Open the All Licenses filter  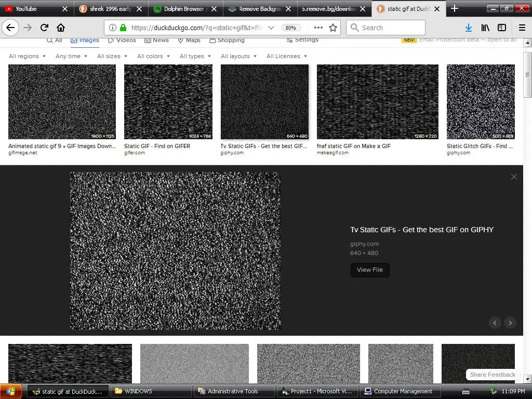(x=287, y=56)
